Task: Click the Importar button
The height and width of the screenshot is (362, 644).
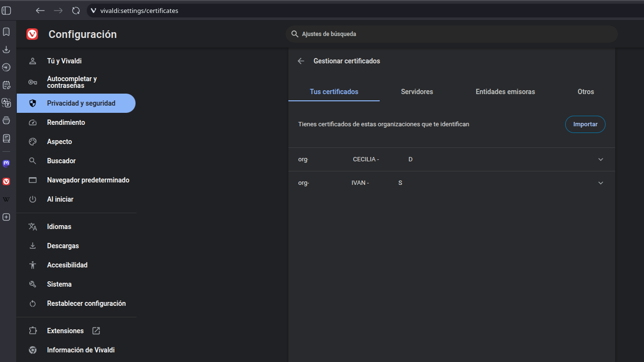Action: [585, 124]
